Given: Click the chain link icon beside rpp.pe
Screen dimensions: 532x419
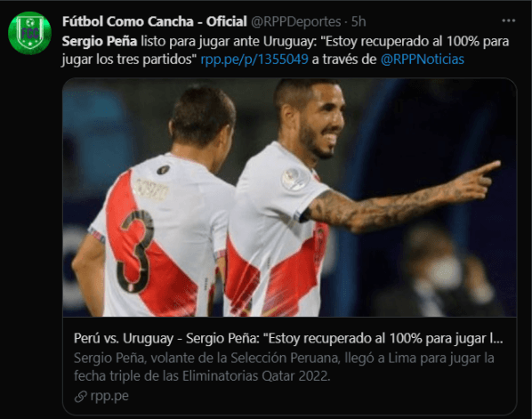Looking at the screenshot, I should [x=80, y=396].
